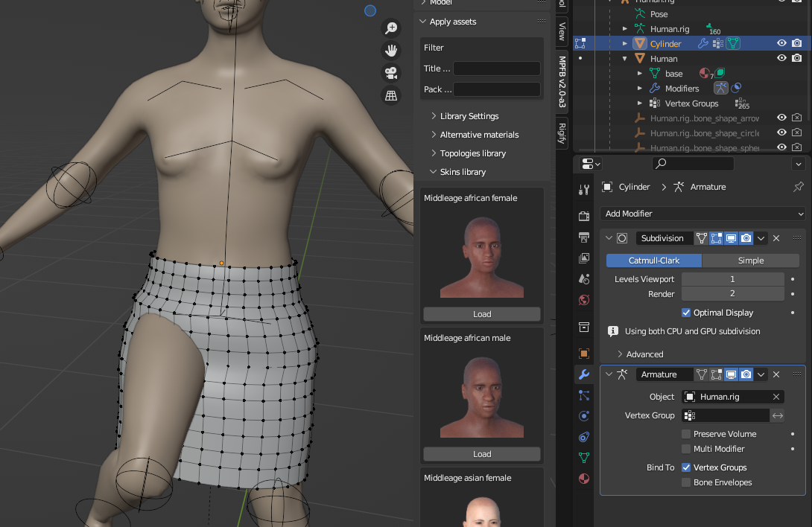Open the Render properties tab icon
The width and height of the screenshot is (812, 527).
[x=584, y=216]
